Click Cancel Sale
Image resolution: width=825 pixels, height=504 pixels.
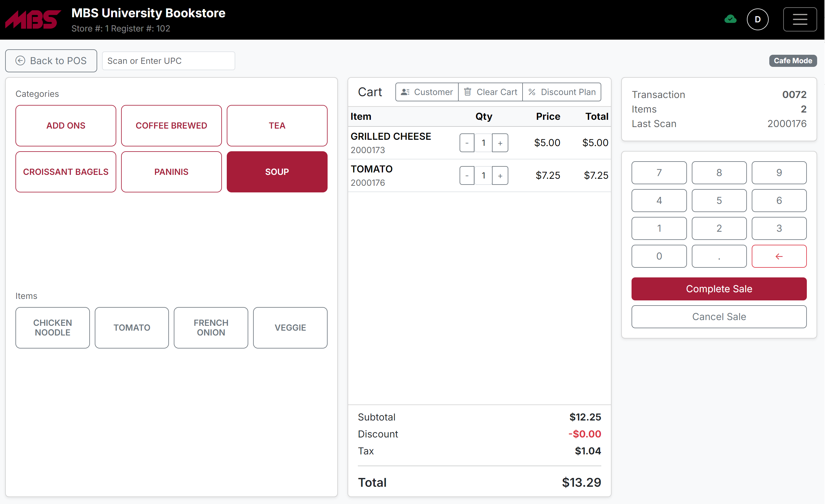[x=719, y=317]
